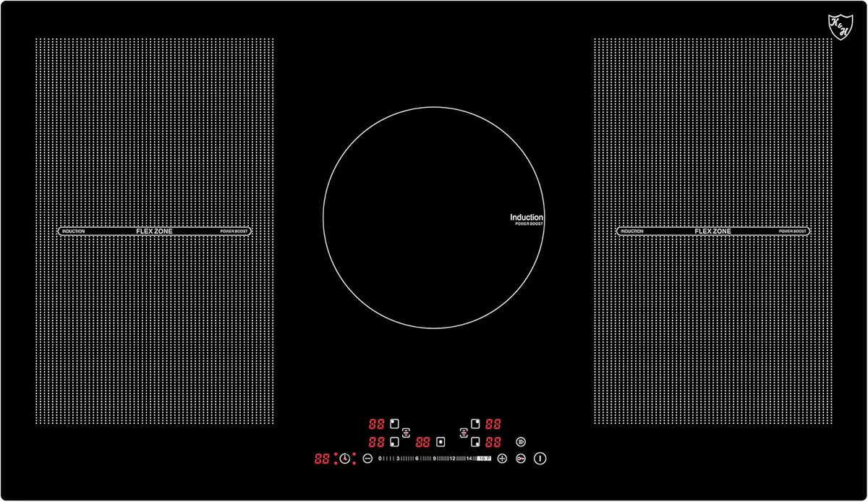The height and width of the screenshot is (502, 868).
Task: Select the left rear zone icon
Action: click(x=394, y=424)
